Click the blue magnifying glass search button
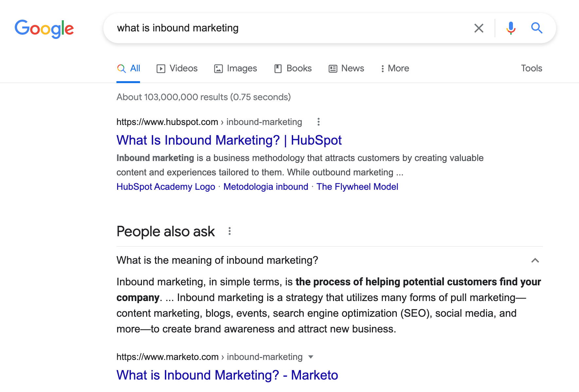This screenshot has width=579, height=392. pyautogui.click(x=536, y=28)
